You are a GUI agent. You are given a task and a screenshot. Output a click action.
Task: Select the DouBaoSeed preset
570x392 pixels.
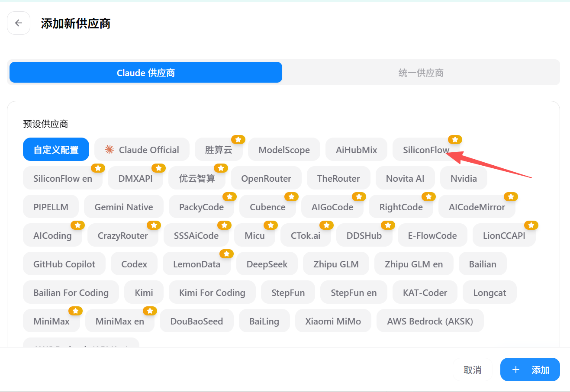[196, 321]
